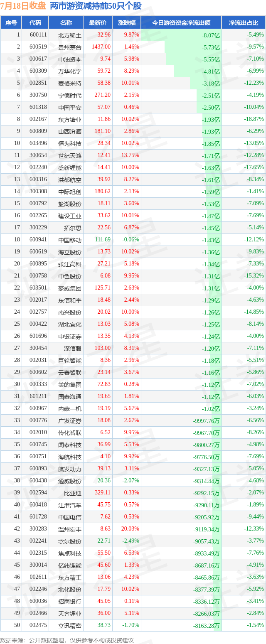The image size is (266, 644).
Task: Click stock code 000617
Action: (38, 59)
